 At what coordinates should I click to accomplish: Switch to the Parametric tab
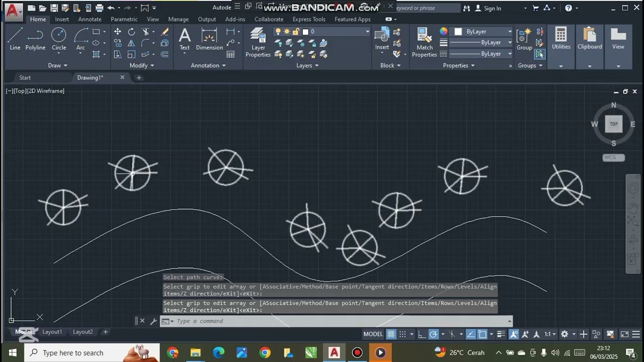[x=124, y=19]
